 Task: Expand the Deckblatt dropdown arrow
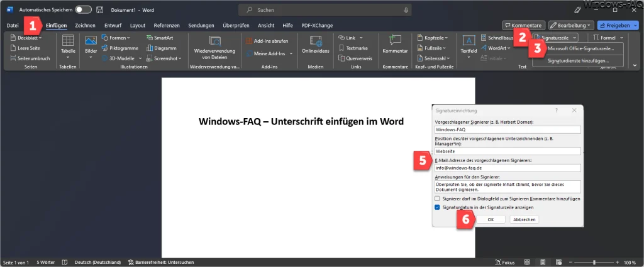(40, 38)
